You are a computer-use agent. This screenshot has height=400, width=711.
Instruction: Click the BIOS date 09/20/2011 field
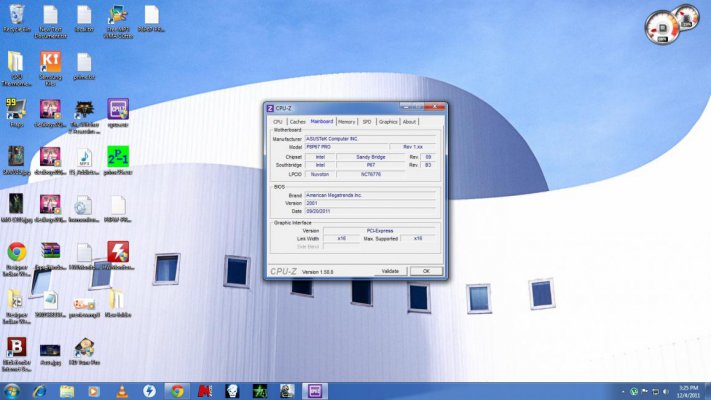coord(370,211)
